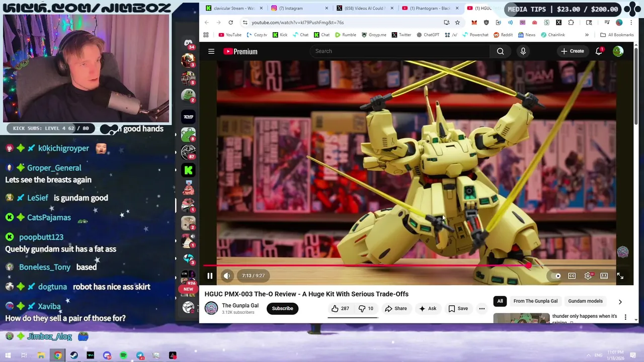Open the Chrome apps grid in bookmarks bar
This screenshot has height=362, width=644.
pos(206,35)
